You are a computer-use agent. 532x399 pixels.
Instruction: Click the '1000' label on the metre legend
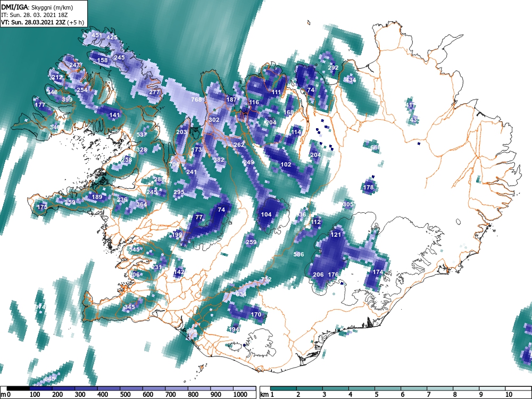[240, 394]
